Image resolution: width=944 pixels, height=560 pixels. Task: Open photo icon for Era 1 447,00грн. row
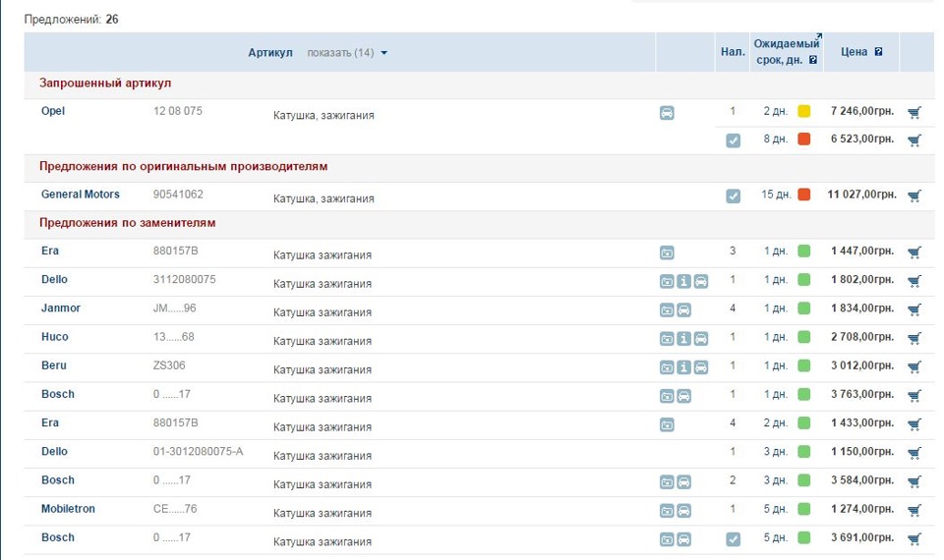667,252
